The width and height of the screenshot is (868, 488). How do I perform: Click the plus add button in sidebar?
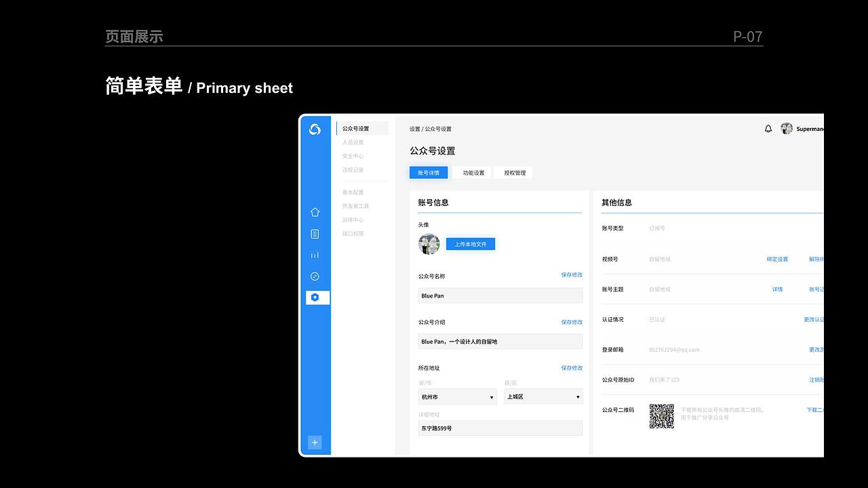click(x=315, y=443)
